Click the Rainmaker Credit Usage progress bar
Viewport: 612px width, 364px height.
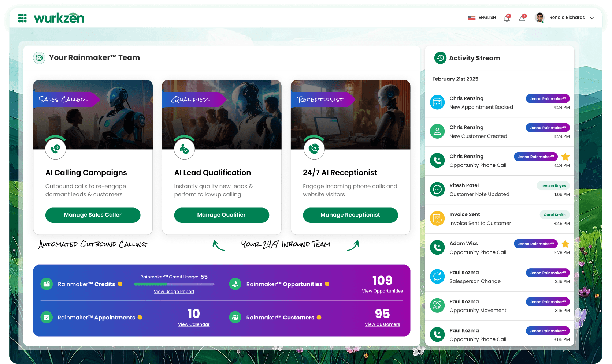point(174,284)
